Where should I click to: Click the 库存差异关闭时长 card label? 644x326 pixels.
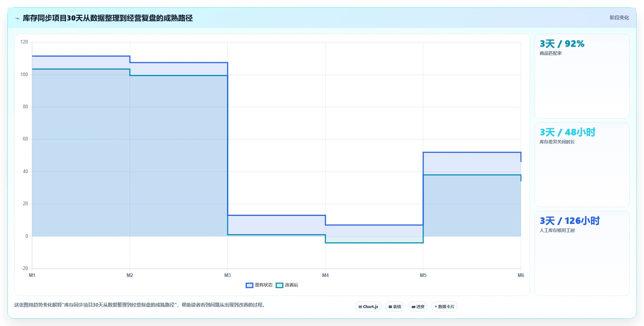coord(557,142)
